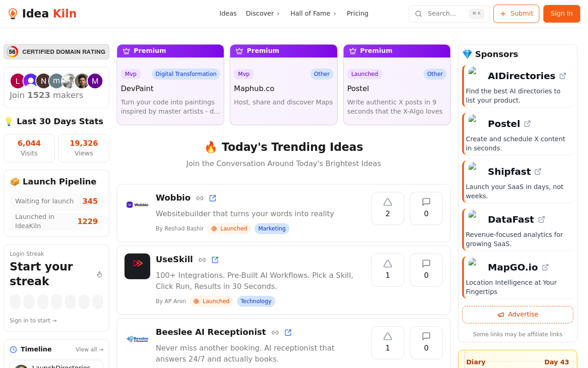Click the Sign In button
The width and height of the screenshot is (588, 368).
click(x=562, y=14)
